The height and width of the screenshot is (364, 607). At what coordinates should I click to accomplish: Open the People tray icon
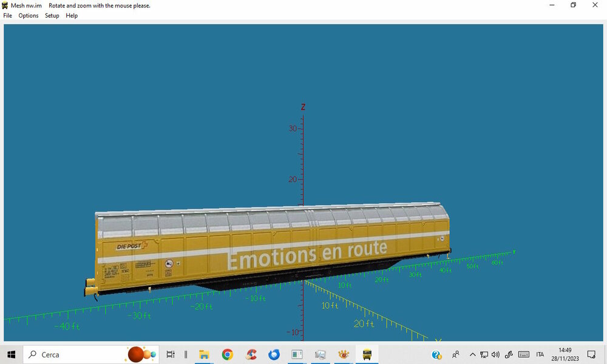(456, 354)
